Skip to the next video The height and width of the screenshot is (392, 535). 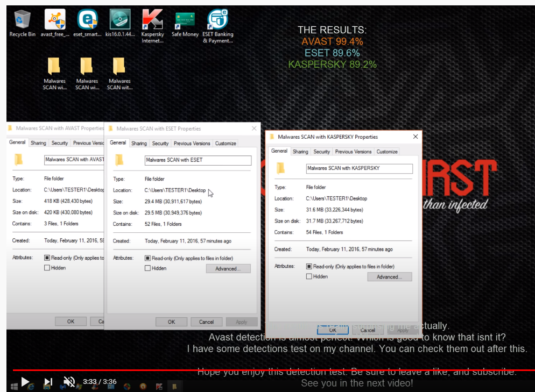(x=48, y=382)
